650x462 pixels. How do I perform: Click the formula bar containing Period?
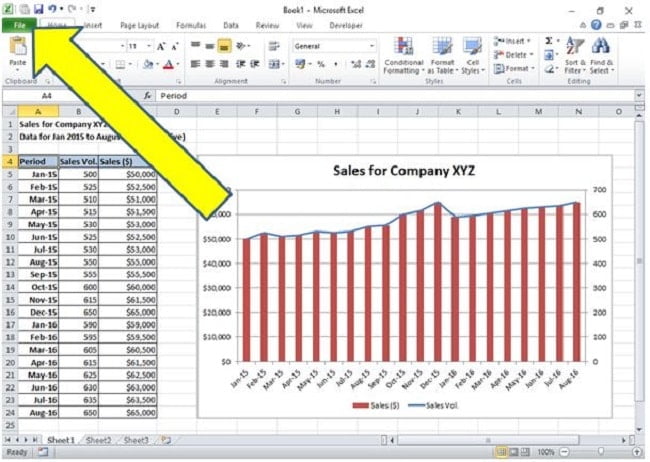click(395, 96)
